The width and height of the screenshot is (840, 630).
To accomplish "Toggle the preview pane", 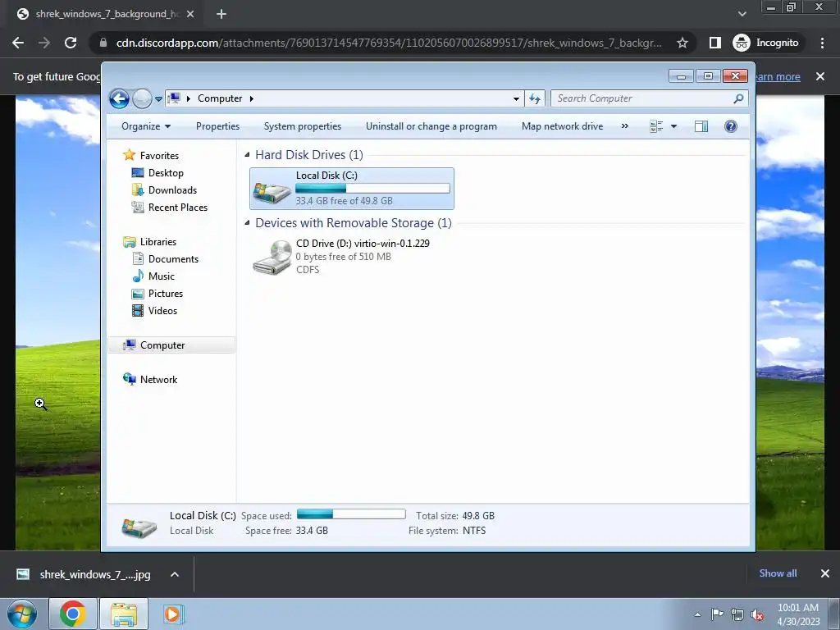I will [701, 126].
